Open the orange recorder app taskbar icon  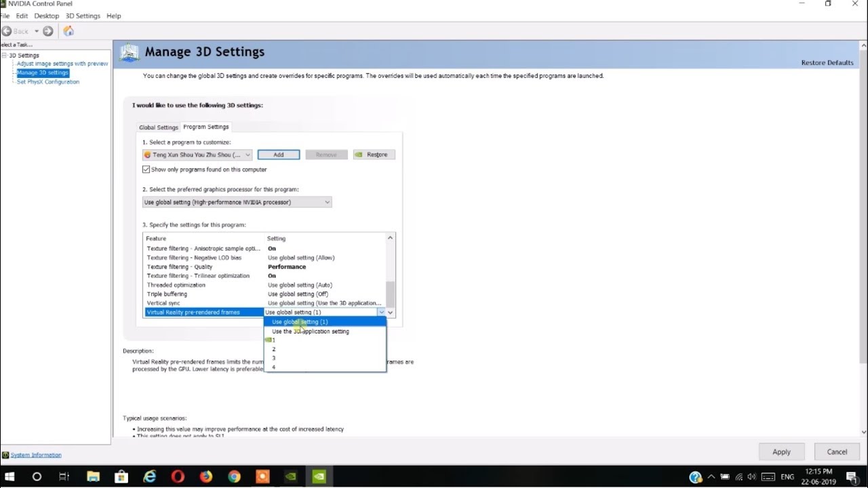coord(262,476)
